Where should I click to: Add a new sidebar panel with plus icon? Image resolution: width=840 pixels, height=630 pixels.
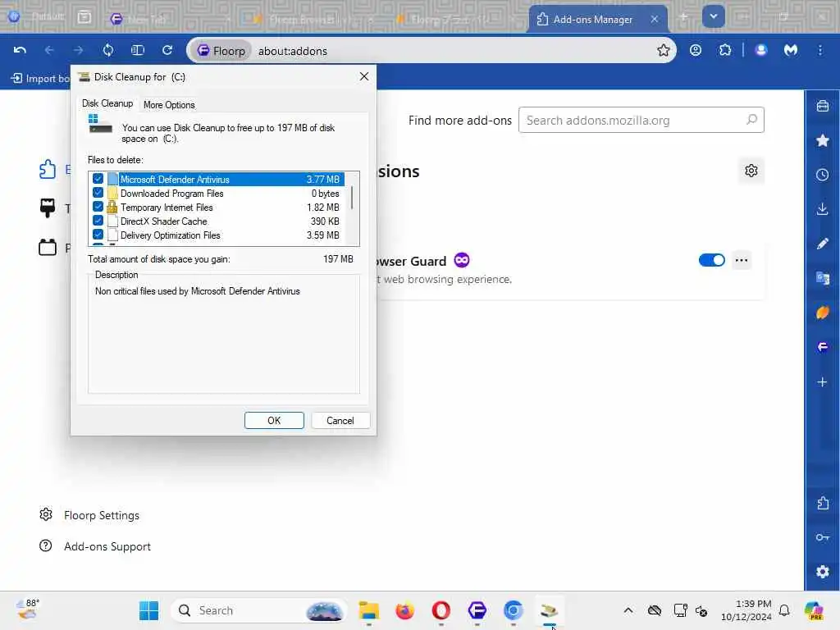(822, 382)
